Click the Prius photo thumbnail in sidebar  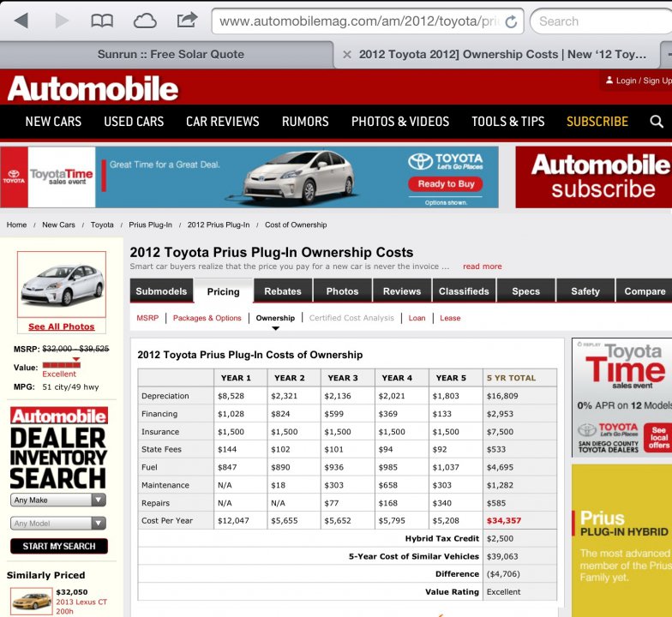pos(62,285)
